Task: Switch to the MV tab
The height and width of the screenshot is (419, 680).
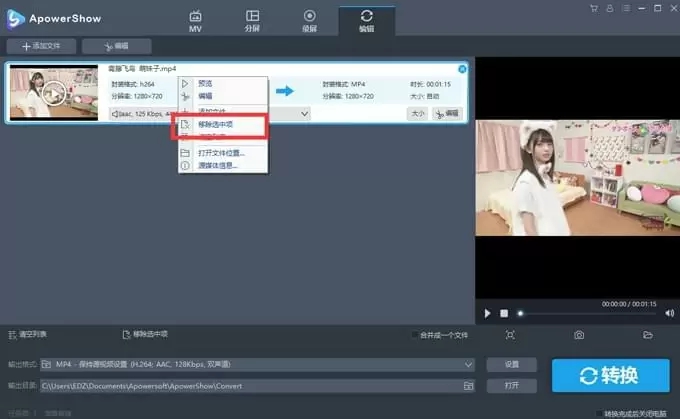Action: click(197, 20)
